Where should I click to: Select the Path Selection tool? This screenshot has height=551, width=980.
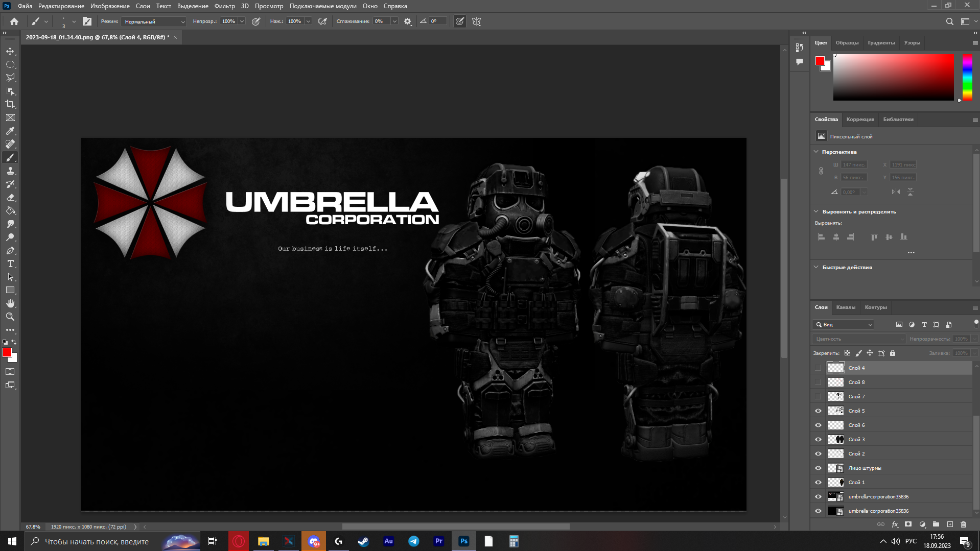10,277
